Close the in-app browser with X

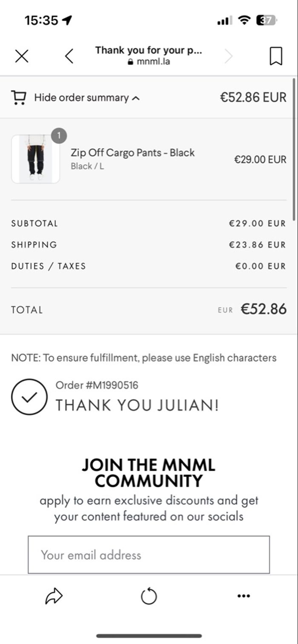pos(22,56)
